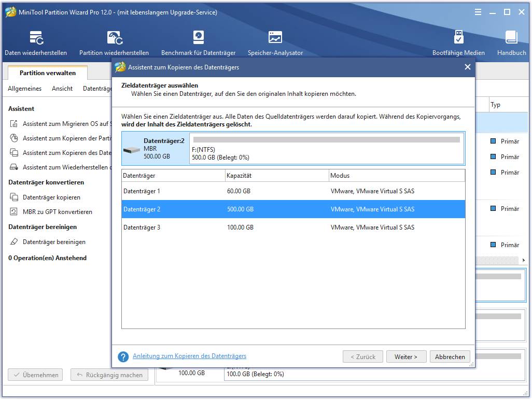Close the copy disk assistant dialog
Viewport: 532px width, 400px height.
coord(468,67)
